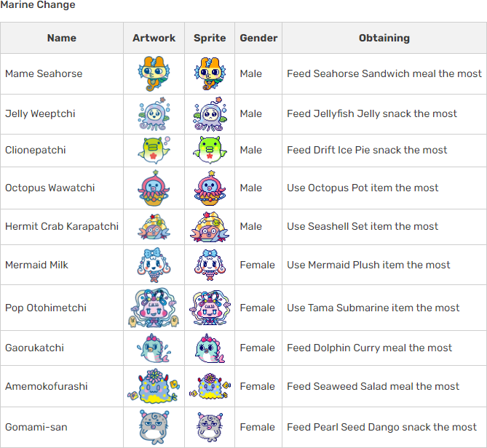Click the Mermaid Milk sprite icon

[x=210, y=265]
